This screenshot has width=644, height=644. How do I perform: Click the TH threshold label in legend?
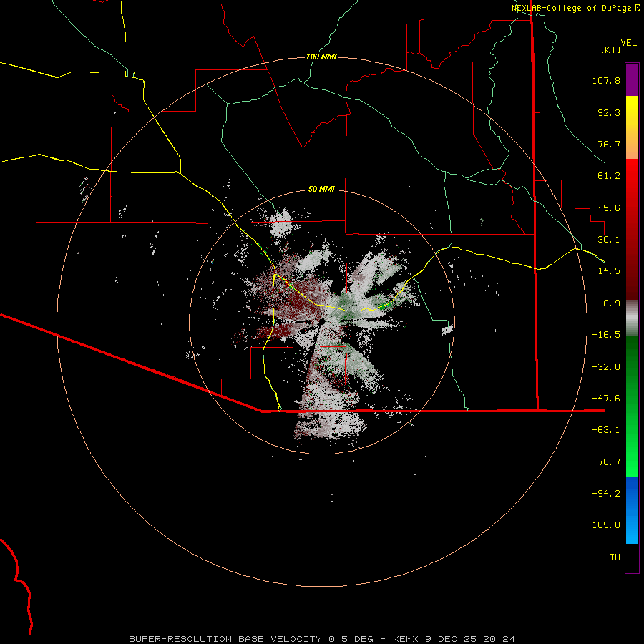615,557
